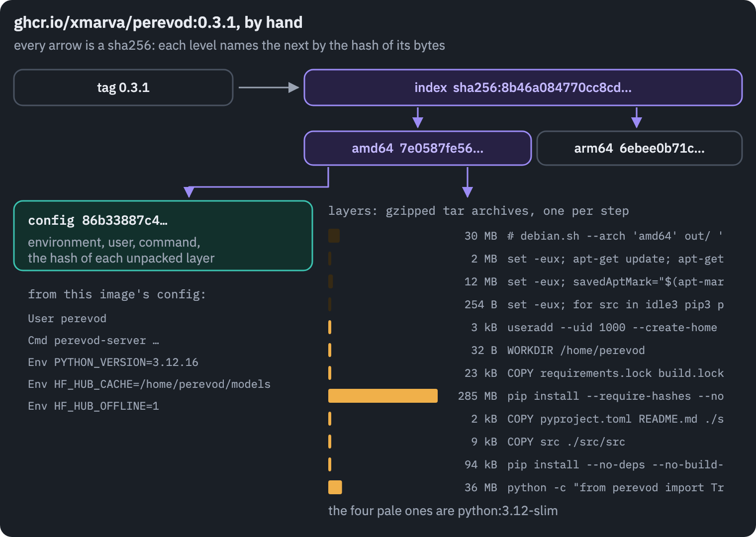Click the orange bar of the 36 MB python -c layer
756x537 pixels.
point(335,487)
